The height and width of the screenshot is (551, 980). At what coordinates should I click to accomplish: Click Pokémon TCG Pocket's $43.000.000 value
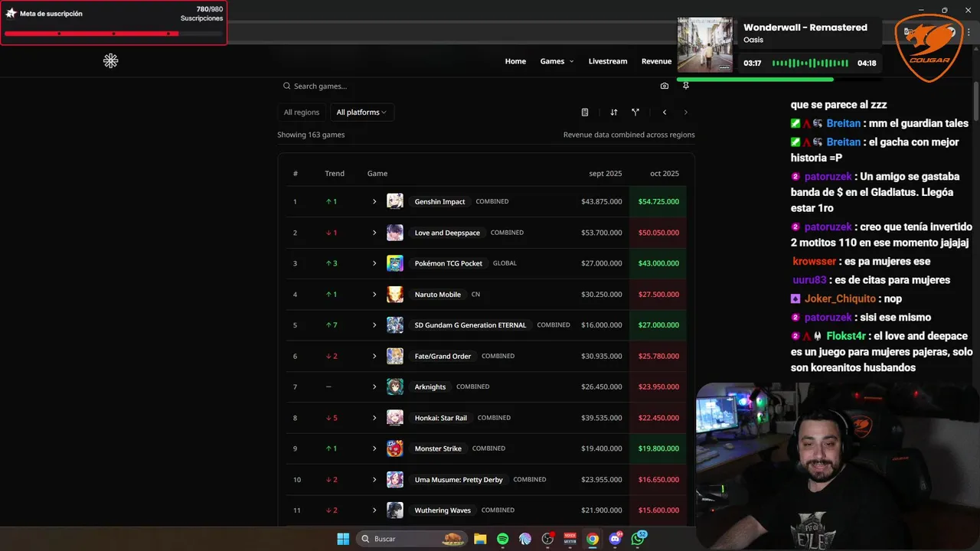(658, 263)
